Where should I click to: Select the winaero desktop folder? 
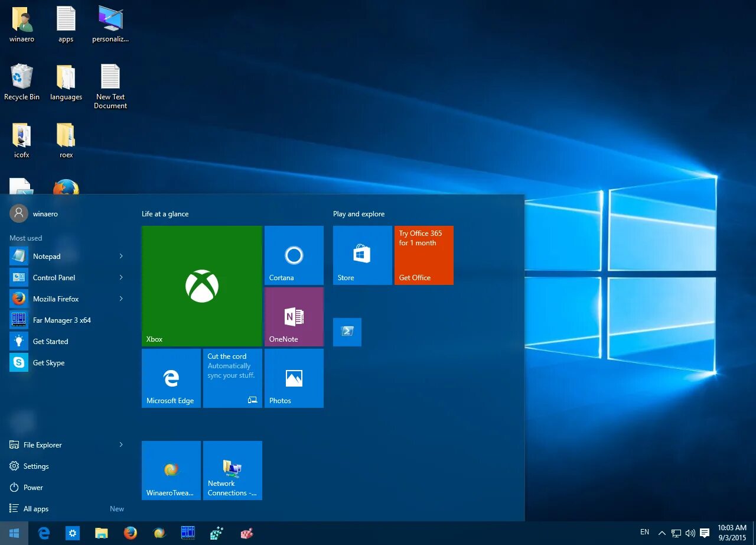pos(22,25)
